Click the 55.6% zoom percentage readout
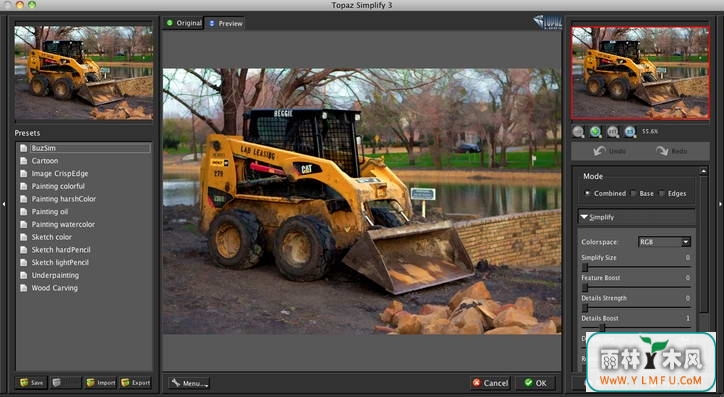 click(x=650, y=132)
